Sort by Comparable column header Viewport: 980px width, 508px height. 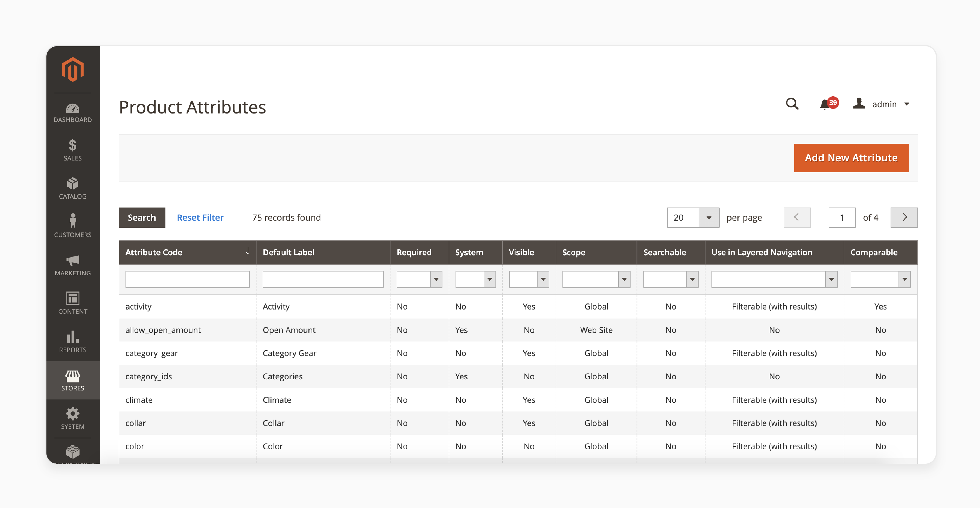(x=880, y=252)
